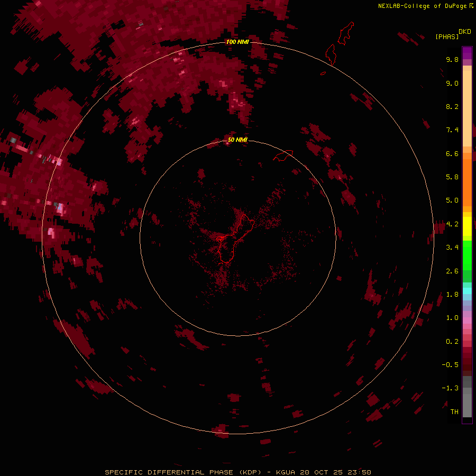Click the Guam island outline at radar center
The height and width of the screenshot is (476, 476).
pyautogui.click(x=236, y=239)
